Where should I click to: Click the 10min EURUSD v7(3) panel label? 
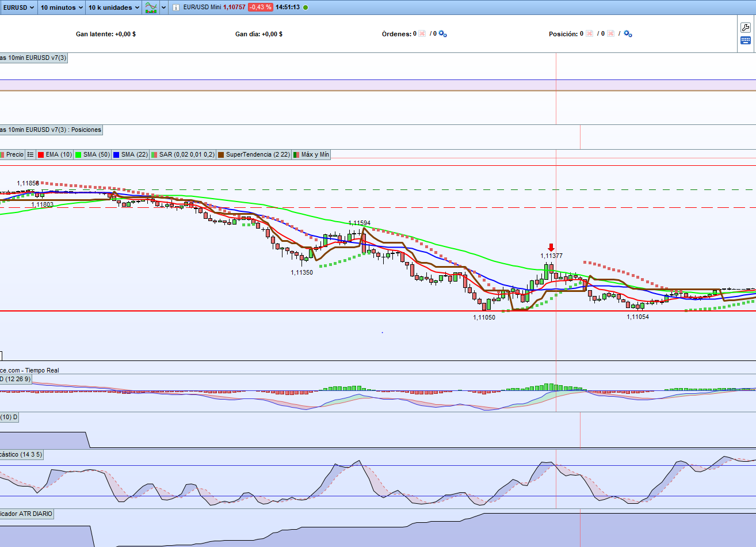click(33, 58)
